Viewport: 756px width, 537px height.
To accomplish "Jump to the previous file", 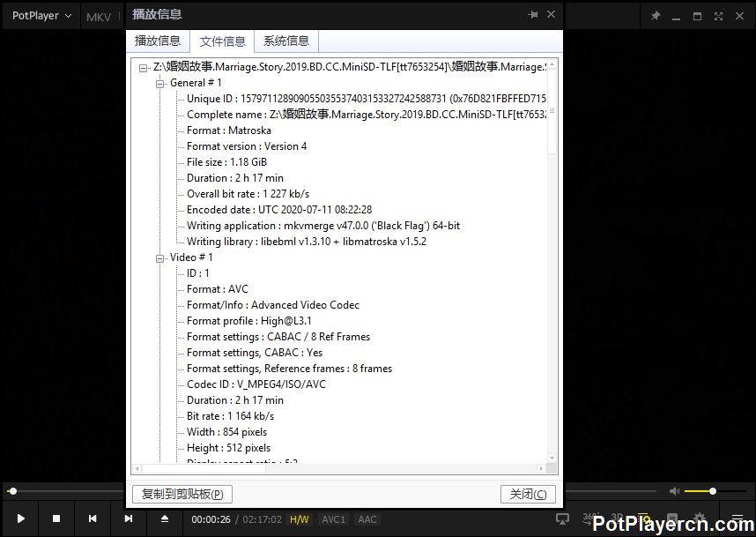I will [x=93, y=518].
